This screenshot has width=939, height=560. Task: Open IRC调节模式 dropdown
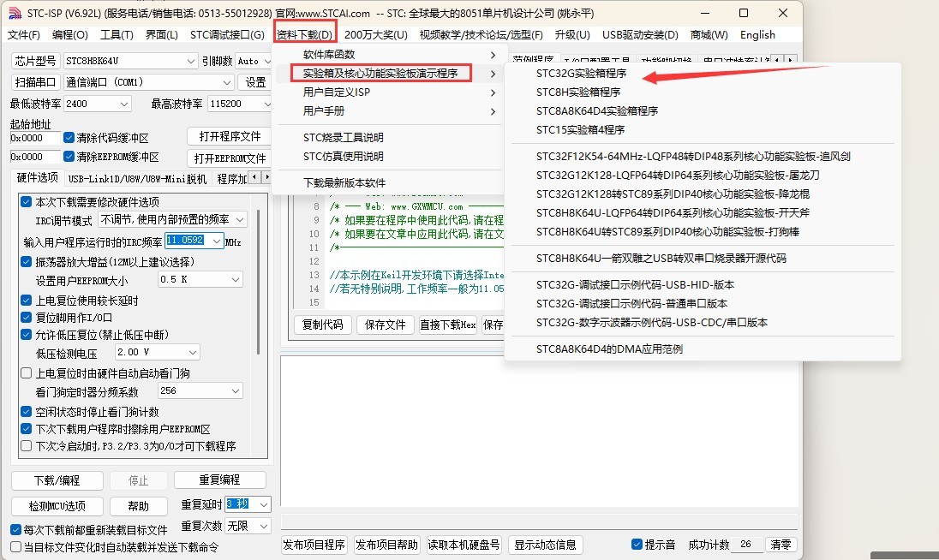coord(172,219)
